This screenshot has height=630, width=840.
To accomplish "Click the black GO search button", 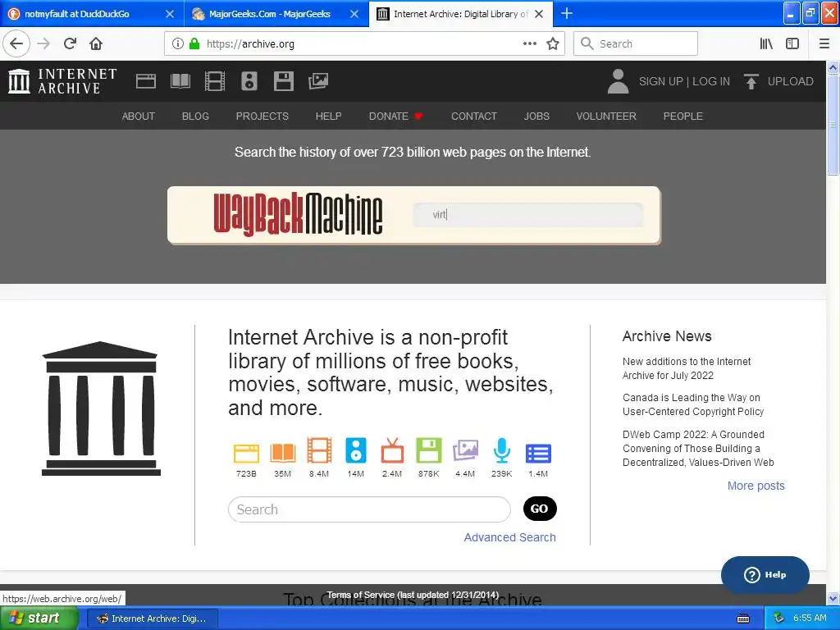I will [x=540, y=509].
